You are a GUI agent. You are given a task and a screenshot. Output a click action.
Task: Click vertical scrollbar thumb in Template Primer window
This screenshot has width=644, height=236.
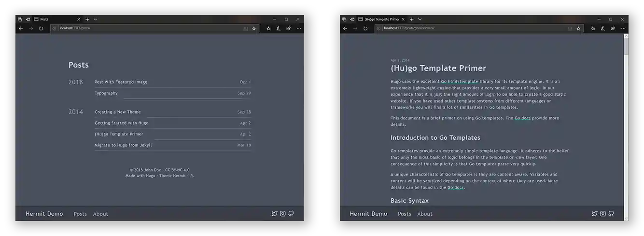(626, 47)
